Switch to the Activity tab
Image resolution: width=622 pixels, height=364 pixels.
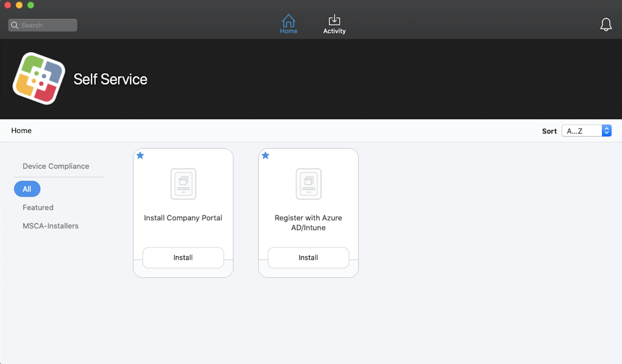(334, 24)
